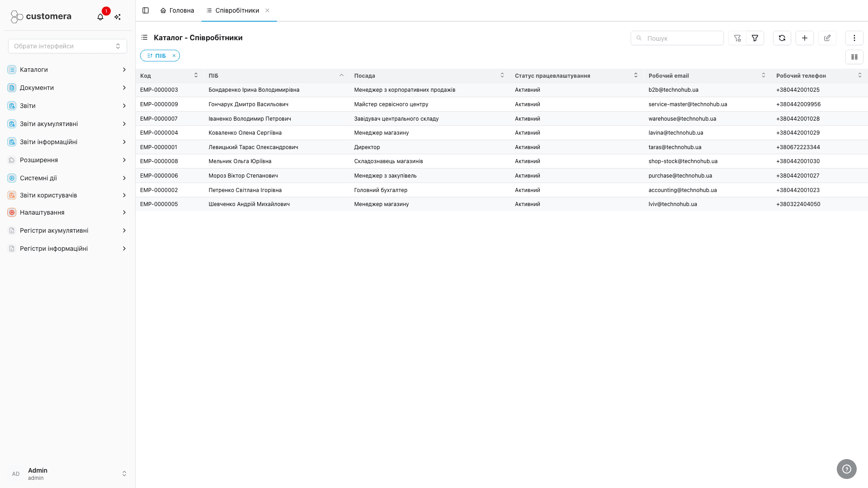This screenshot has width=868, height=488.
Task: Add a new employee with plus icon
Action: [805, 38]
